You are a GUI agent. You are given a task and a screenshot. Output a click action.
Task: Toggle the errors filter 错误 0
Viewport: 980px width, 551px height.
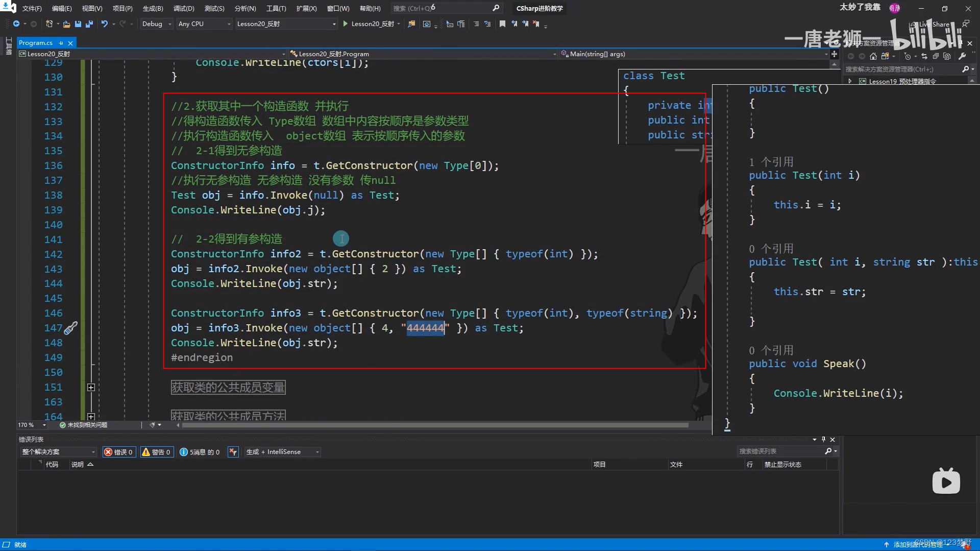pyautogui.click(x=119, y=452)
